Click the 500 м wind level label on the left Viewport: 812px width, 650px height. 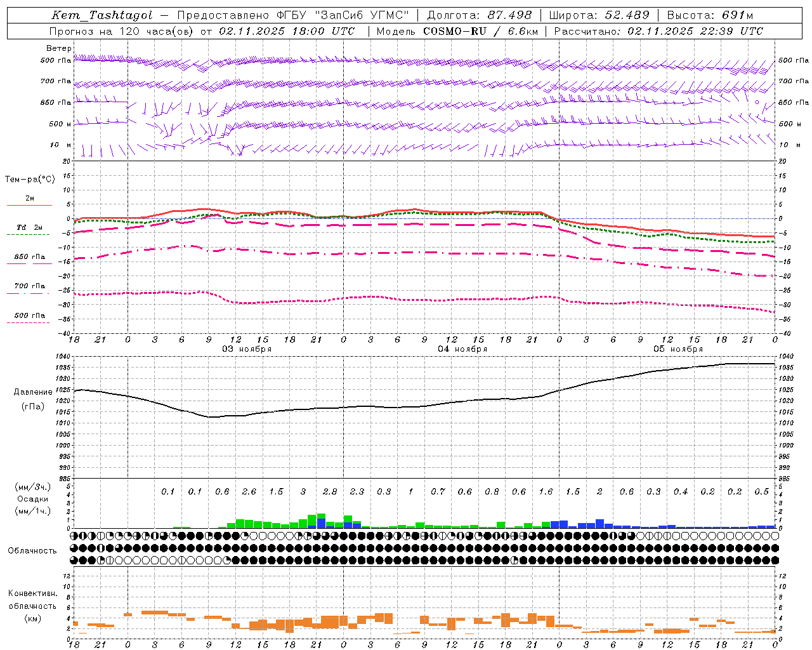60,124
